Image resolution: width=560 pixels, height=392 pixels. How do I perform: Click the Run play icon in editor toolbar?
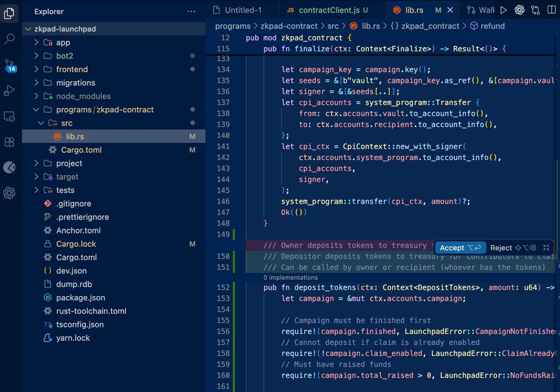pyautogui.click(x=503, y=10)
